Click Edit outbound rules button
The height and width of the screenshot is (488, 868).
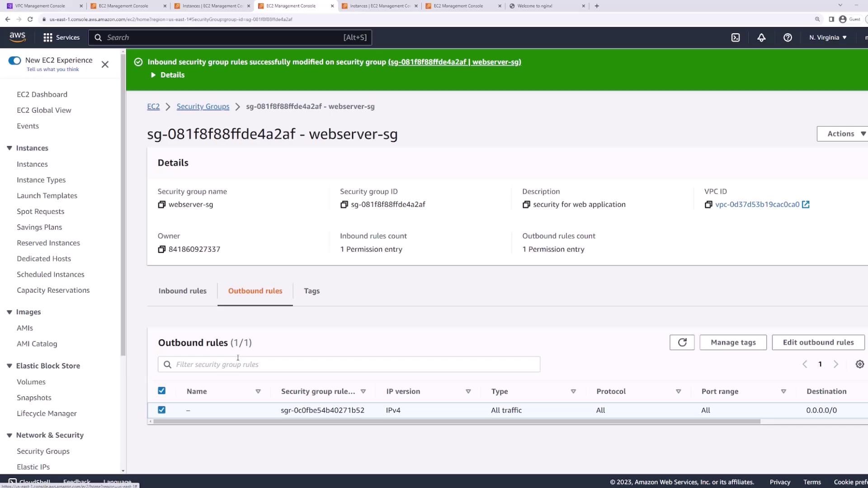coord(818,343)
